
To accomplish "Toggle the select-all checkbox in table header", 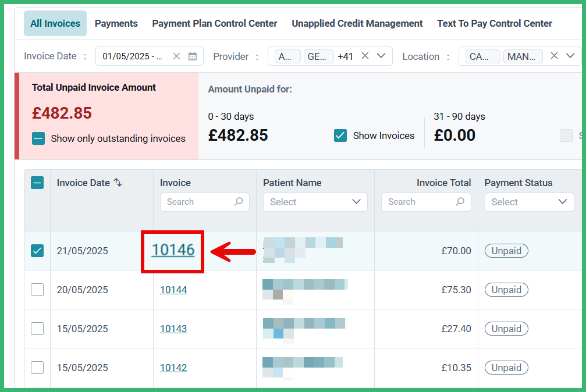I will [x=37, y=182].
